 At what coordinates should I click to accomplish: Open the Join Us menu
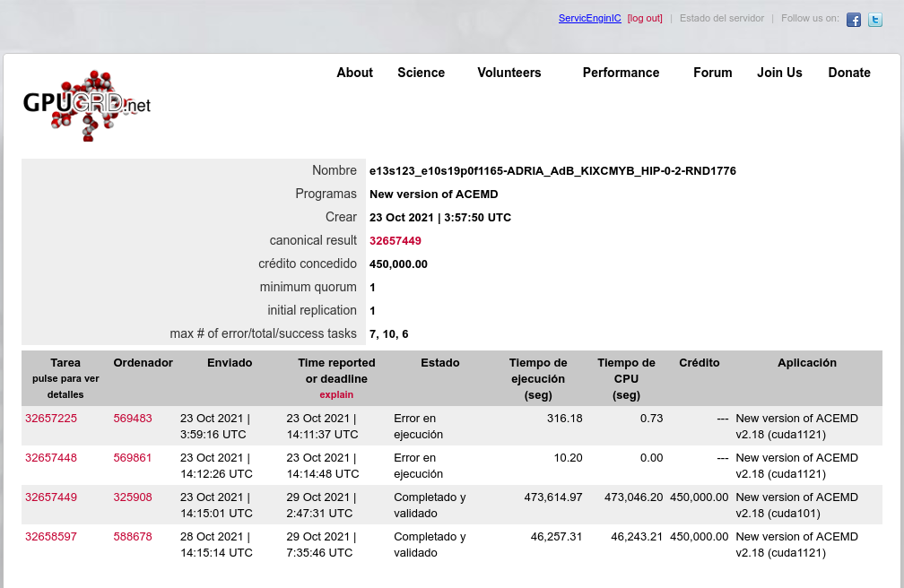point(779,73)
